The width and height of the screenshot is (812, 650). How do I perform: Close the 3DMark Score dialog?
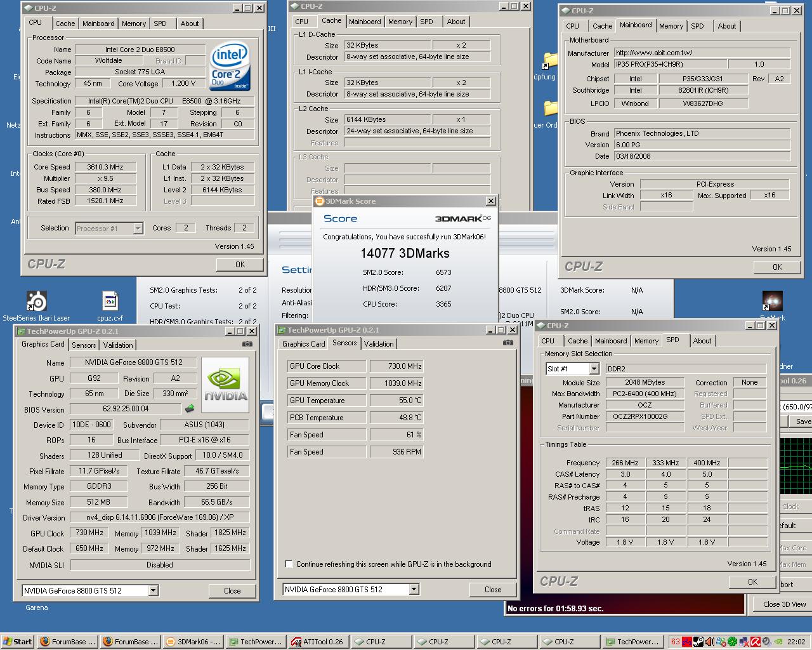pyautogui.click(x=490, y=201)
